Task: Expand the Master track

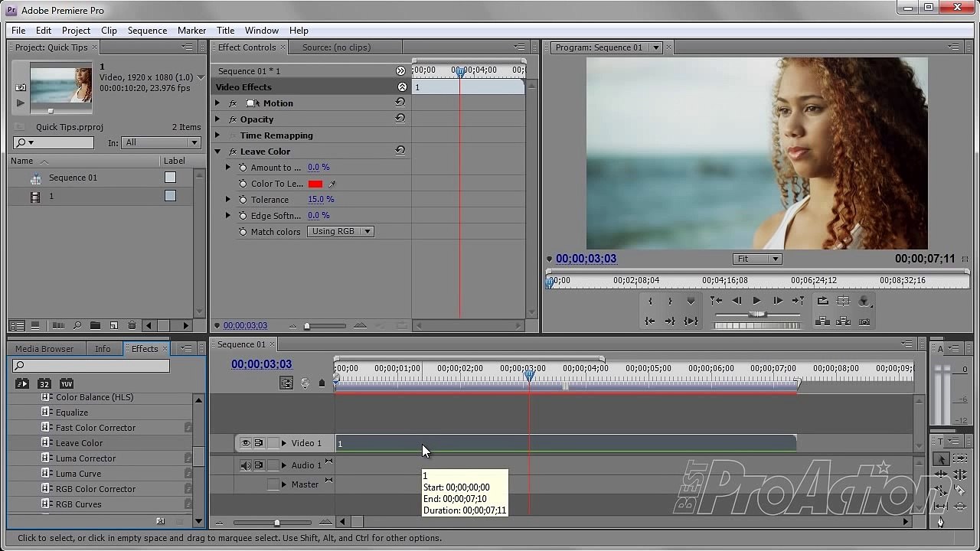Action: [284, 484]
